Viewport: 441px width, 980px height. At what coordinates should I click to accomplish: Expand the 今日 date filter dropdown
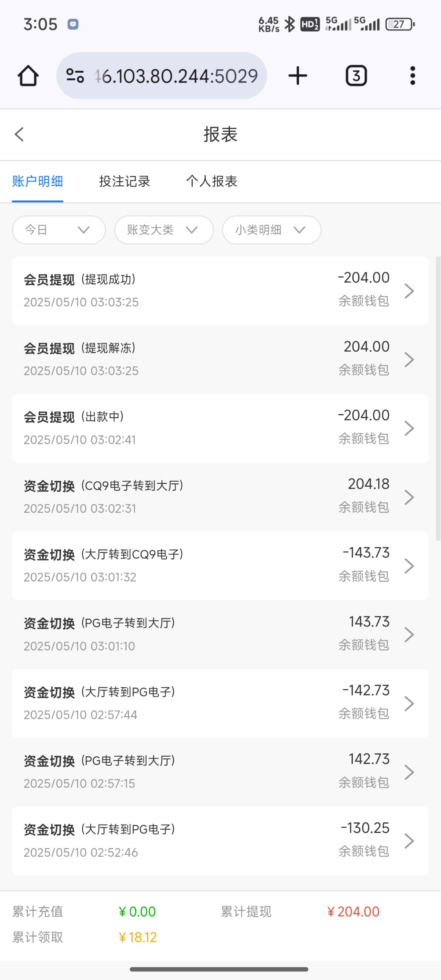59,230
